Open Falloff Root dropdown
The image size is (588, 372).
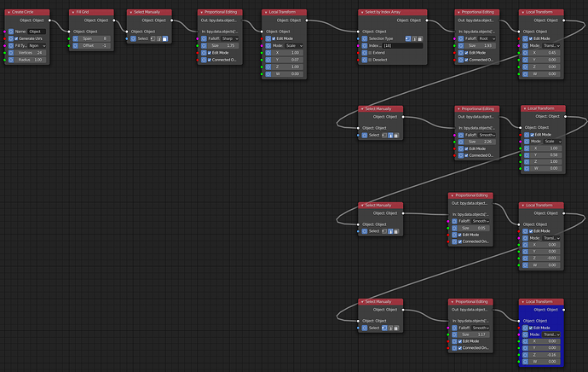coord(487,38)
